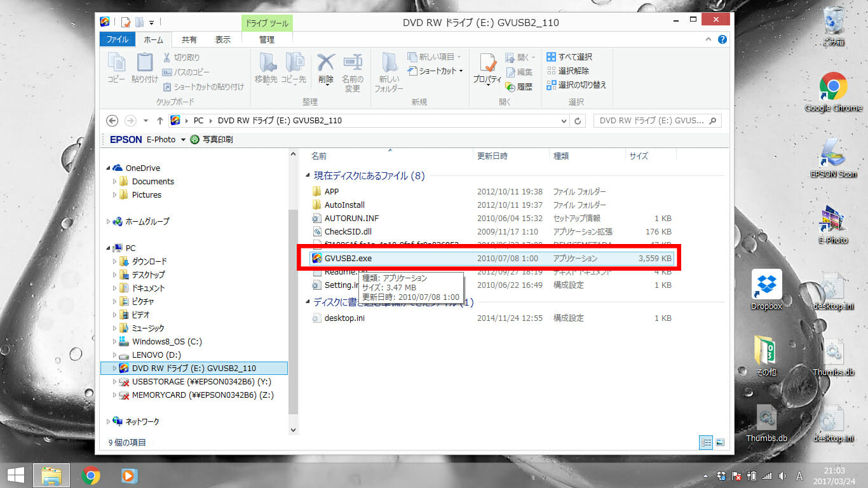The image size is (868, 488).
Task: Open the Properties (プロパティ) icon
Action: [x=487, y=69]
